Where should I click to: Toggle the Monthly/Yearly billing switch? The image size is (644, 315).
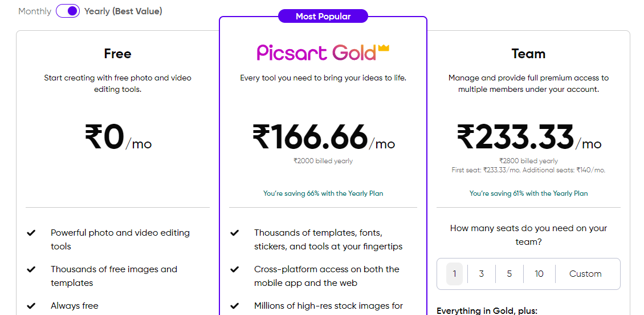(x=68, y=11)
